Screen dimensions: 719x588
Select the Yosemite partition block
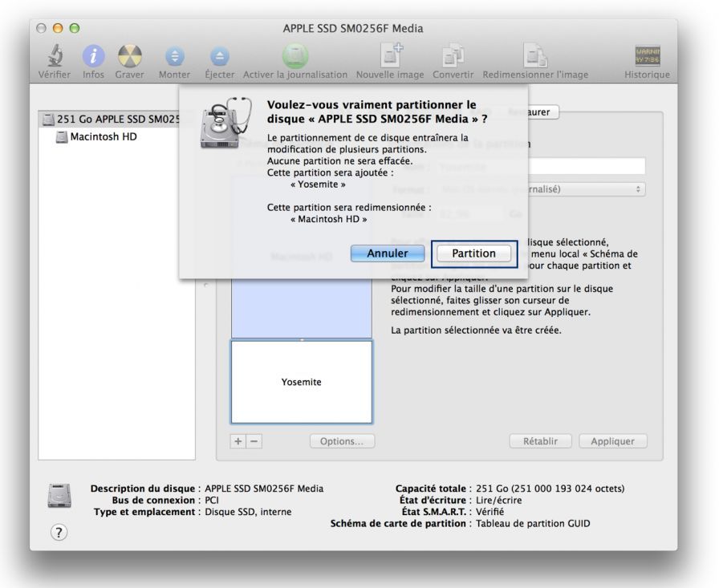click(301, 382)
